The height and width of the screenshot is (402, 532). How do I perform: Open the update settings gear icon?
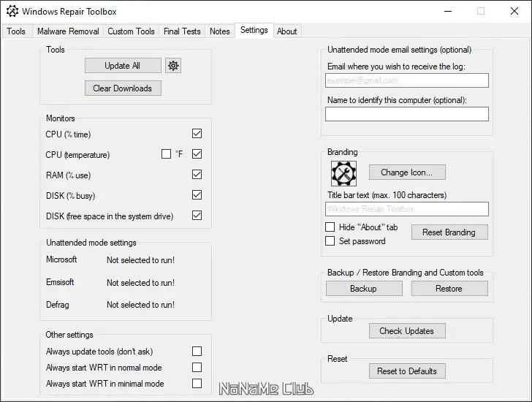pos(173,66)
